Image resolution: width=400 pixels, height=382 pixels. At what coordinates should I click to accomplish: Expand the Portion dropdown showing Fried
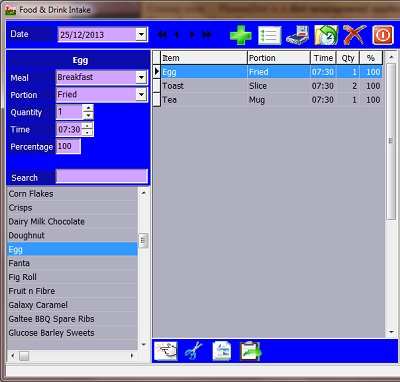click(141, 95)
